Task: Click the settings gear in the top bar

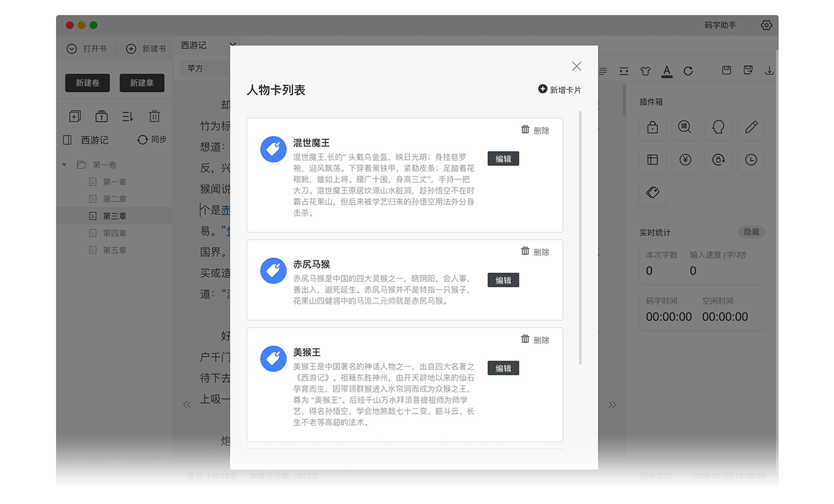Action: pos(766,25)
